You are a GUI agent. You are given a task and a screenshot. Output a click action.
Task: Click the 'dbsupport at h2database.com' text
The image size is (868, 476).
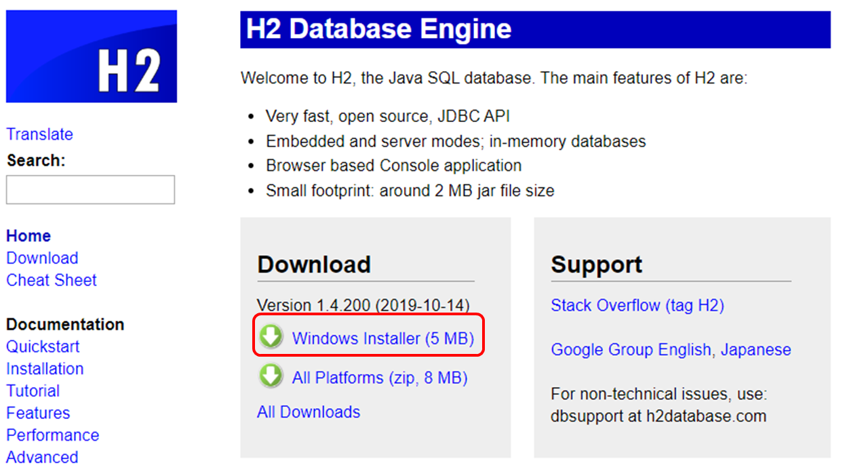(x=658, y=416)
